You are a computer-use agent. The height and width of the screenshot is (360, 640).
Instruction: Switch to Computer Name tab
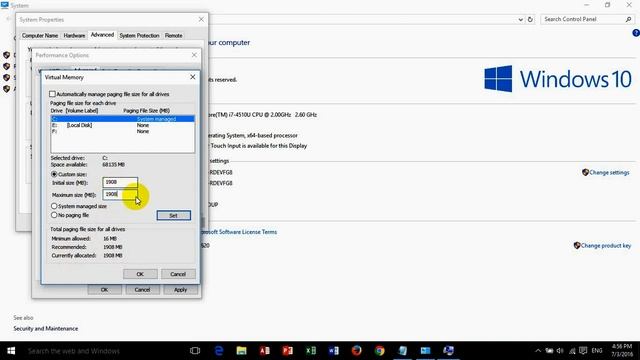[x=40, y=36]
